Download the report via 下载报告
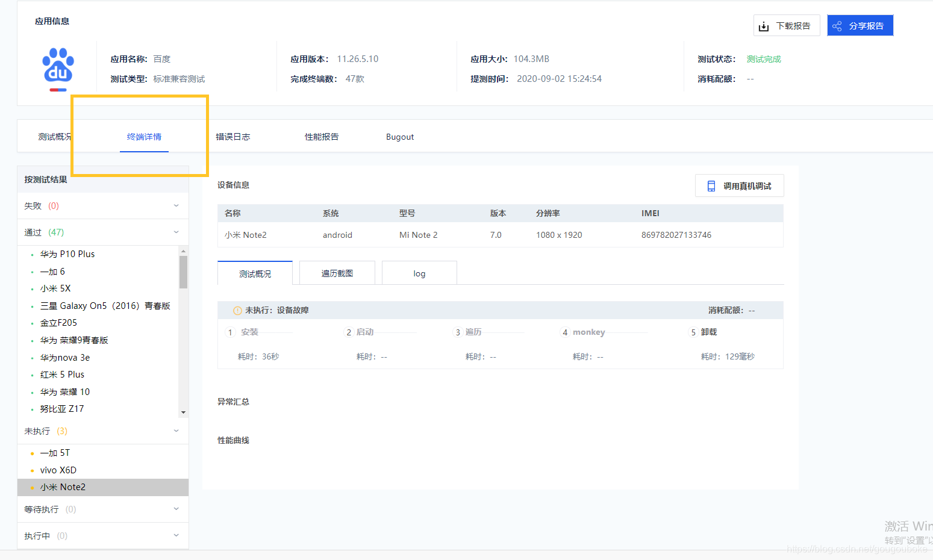 pyautogui.click(x=787, y=25)
